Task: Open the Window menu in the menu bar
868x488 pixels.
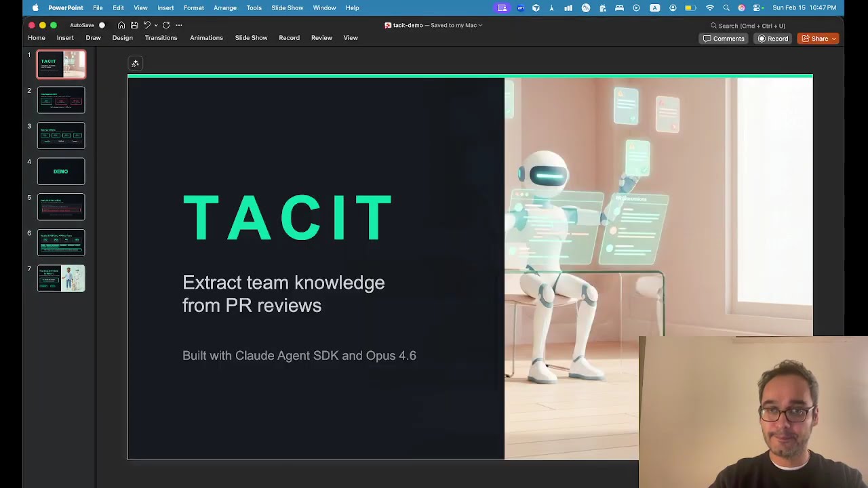Action: click(324, 8)
